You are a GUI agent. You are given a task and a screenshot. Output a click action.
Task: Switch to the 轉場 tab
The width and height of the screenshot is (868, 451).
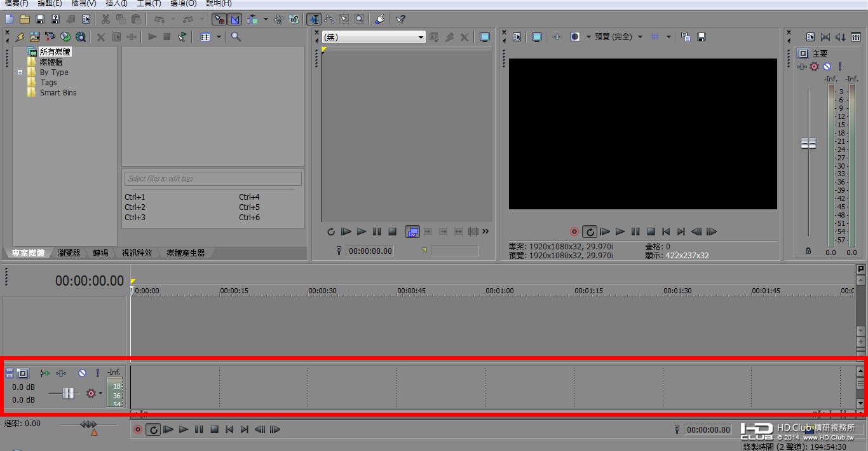coord(100,253)
